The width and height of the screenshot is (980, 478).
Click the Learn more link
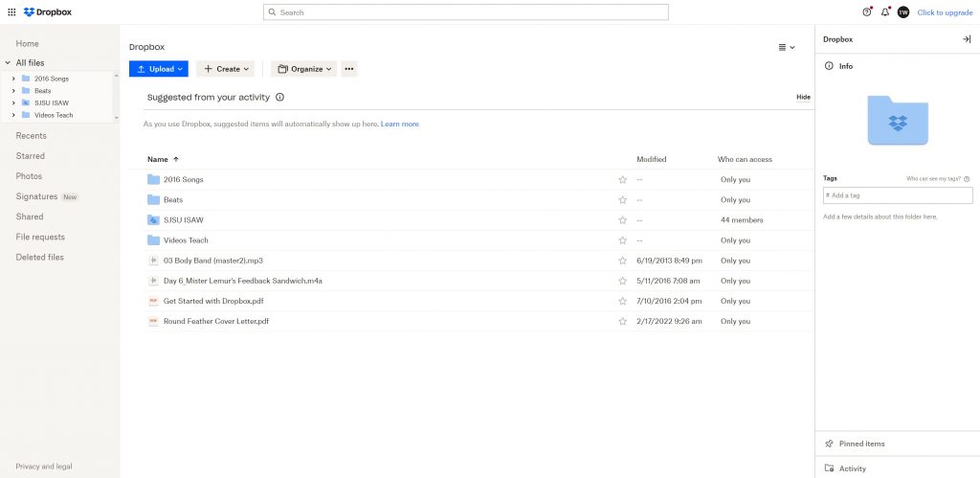pyautogui.click(x=399, y=125)
